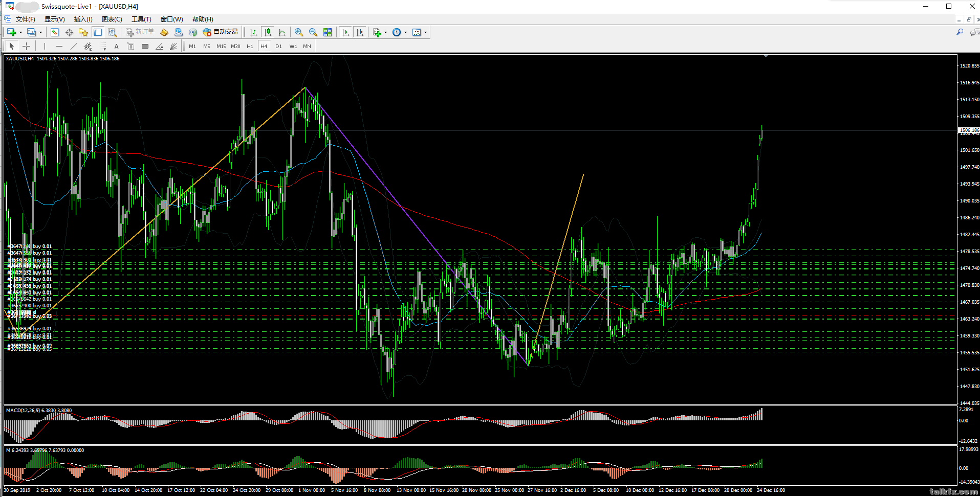Click the Templates icon
The image size is (980, 497).
coord(417,32)
